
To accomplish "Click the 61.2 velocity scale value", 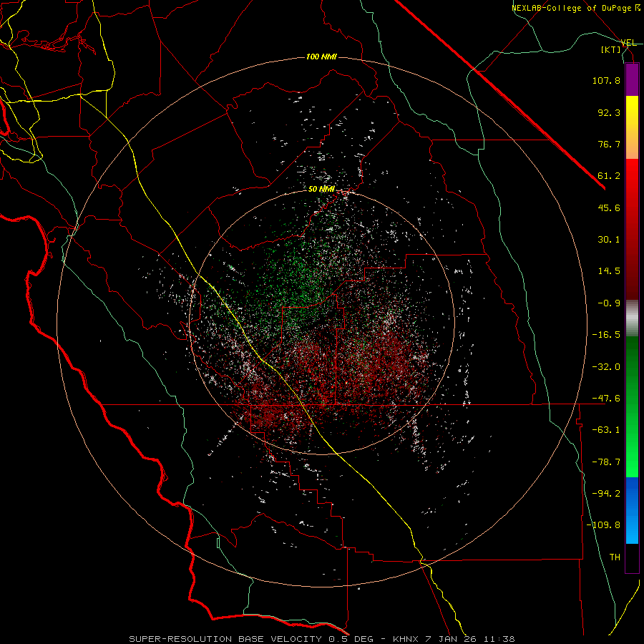I will tap(609, 176).
